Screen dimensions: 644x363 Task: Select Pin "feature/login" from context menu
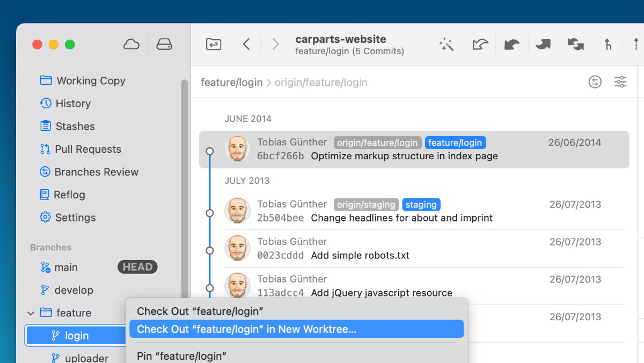click(181, 355)
